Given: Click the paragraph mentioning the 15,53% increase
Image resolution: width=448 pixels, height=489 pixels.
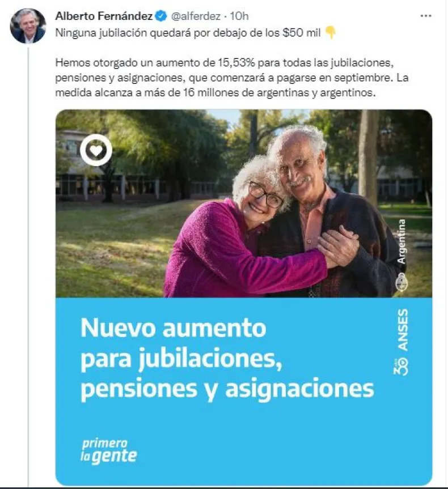Looking at the screenshot, I should pyautogui.click(x=231, y=78).
